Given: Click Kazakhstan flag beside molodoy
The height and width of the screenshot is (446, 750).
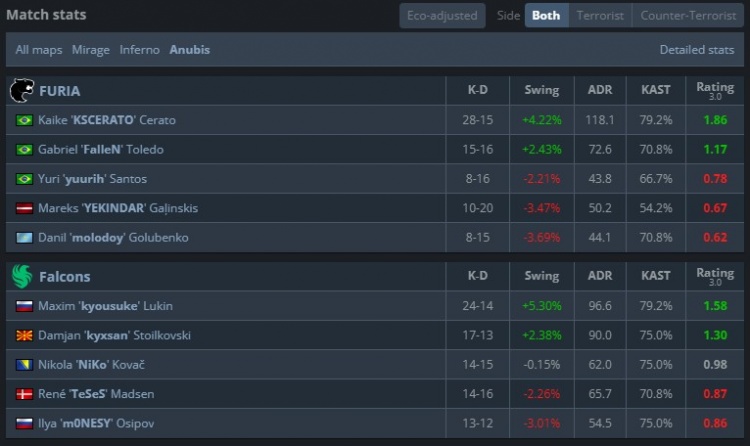Looking at the screenshot, I should [24, 237].
